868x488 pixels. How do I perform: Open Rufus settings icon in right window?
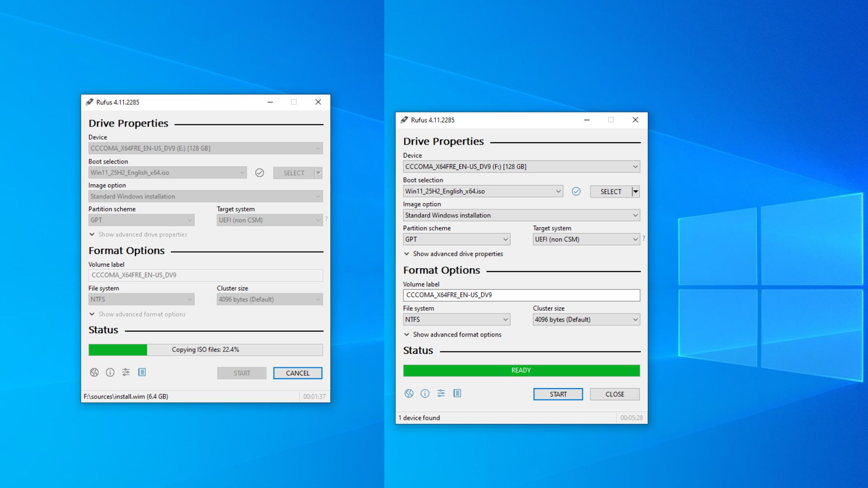coord(441,394)
